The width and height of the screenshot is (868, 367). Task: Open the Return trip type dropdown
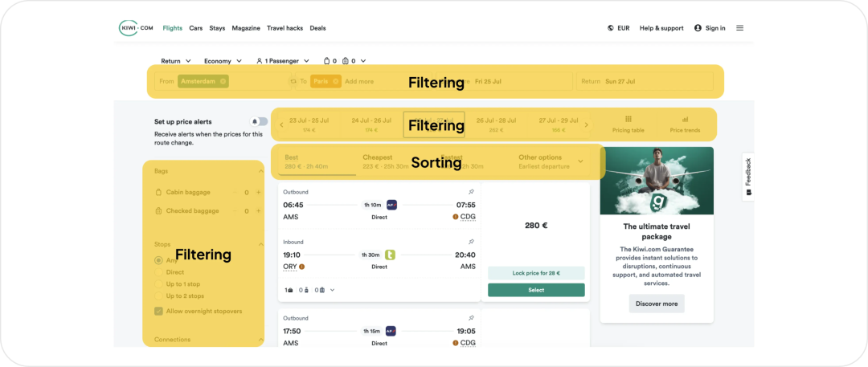(175, 61)
